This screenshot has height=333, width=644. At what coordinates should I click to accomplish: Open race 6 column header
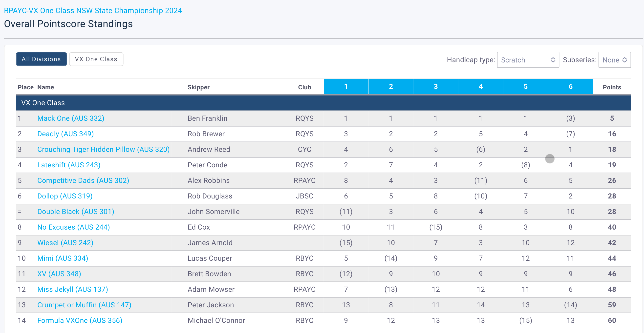point(570,86)
